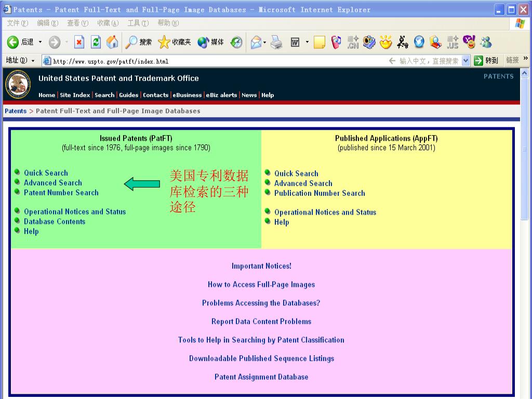Open the History clock icon
532x399 pixels.
[x=236, y=42]
